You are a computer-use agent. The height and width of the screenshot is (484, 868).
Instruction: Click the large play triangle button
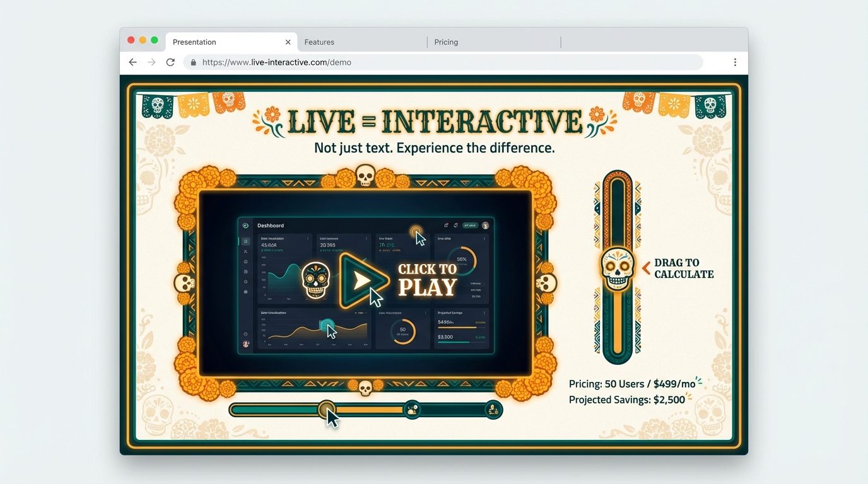click(362, 280)
